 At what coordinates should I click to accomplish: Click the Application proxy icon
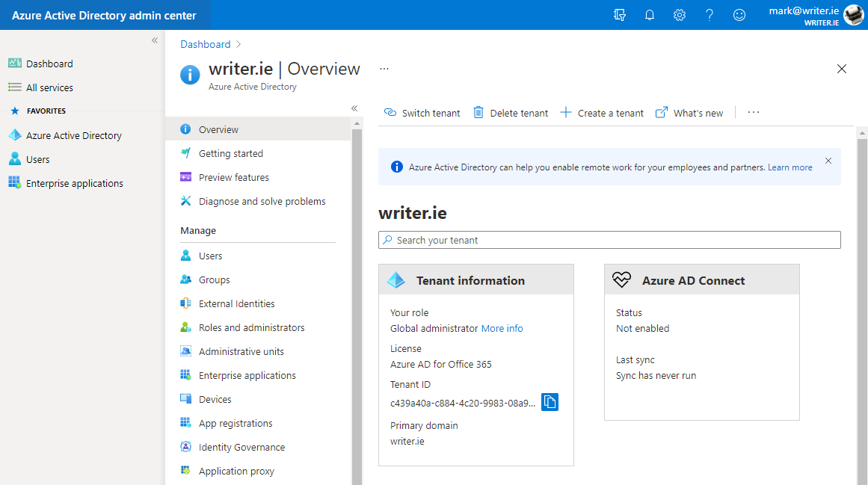tap(186, 470)
